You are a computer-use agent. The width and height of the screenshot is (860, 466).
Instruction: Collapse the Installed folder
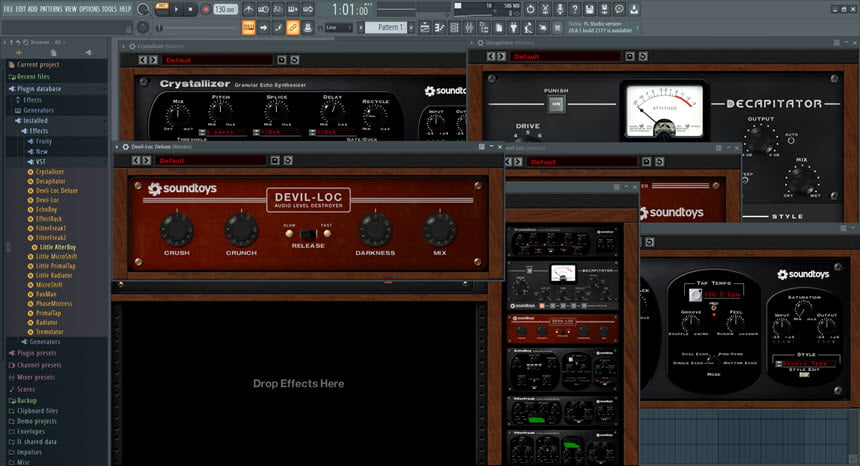(x=35, y=121)
